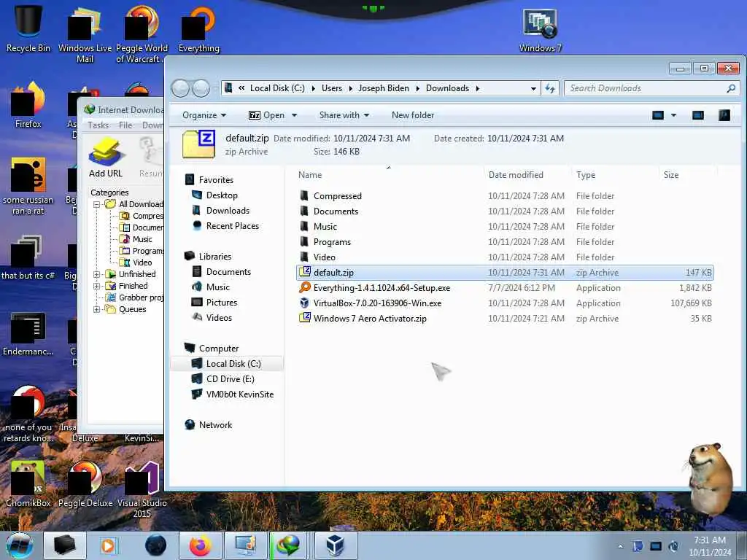Viewport: 747px width, 560px height.
Task: Open the address bar history dropdown
Action: point(533,88)
